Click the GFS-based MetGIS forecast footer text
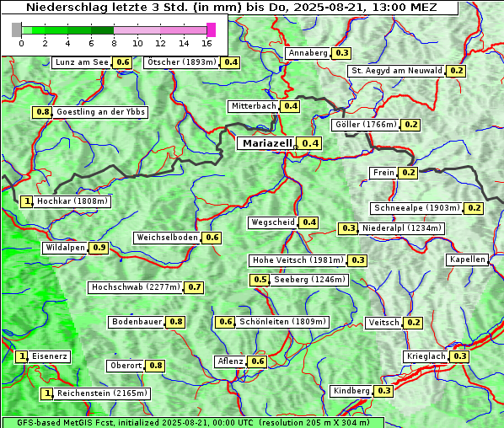 click(193, 423)
